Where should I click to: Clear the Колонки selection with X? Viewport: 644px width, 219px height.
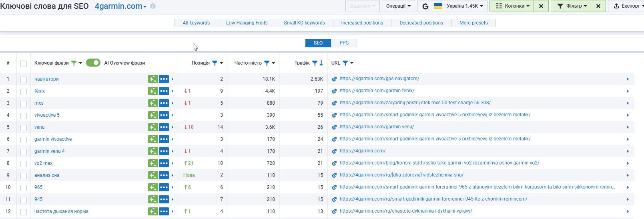[541, 6]
